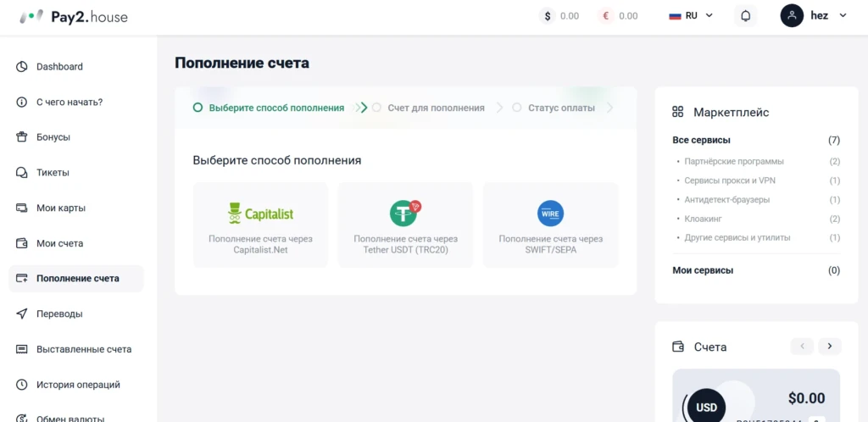Click the dollar balance icon
The width and height of the screenshot is (868, 422).
tap(548, 16)
